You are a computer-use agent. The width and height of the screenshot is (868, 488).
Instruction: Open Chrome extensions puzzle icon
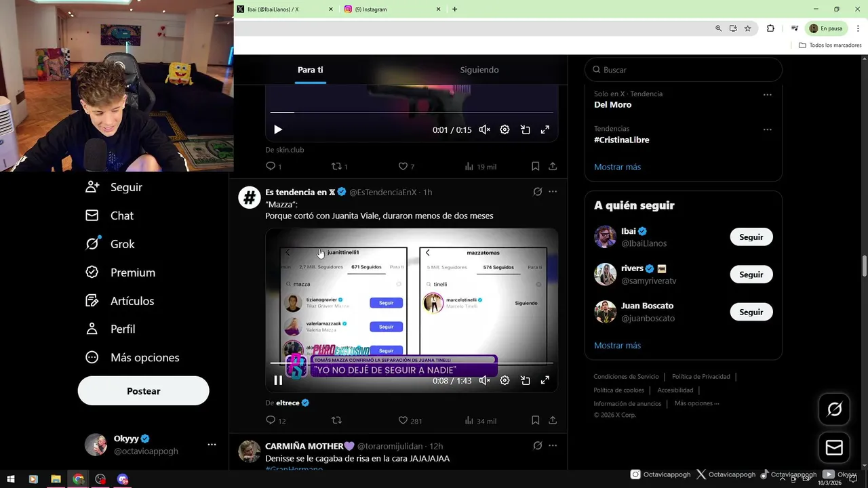click(x=770, y=28)
